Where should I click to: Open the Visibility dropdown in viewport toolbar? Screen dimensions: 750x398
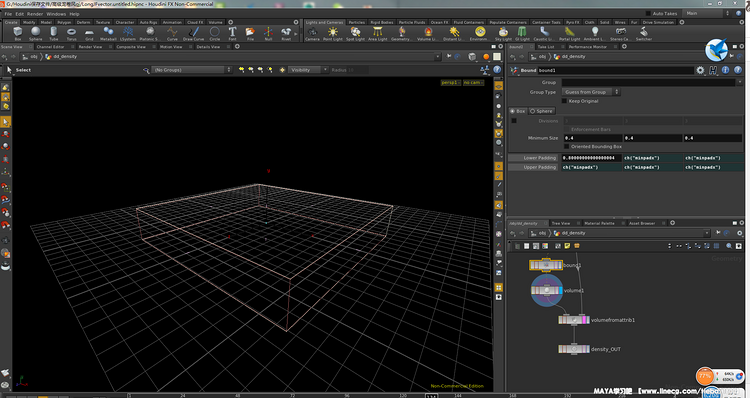click(308, 70)
